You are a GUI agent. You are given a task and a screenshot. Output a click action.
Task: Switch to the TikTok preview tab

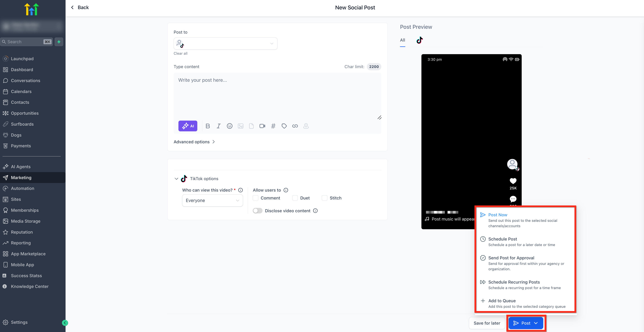(x=420, y=40)
